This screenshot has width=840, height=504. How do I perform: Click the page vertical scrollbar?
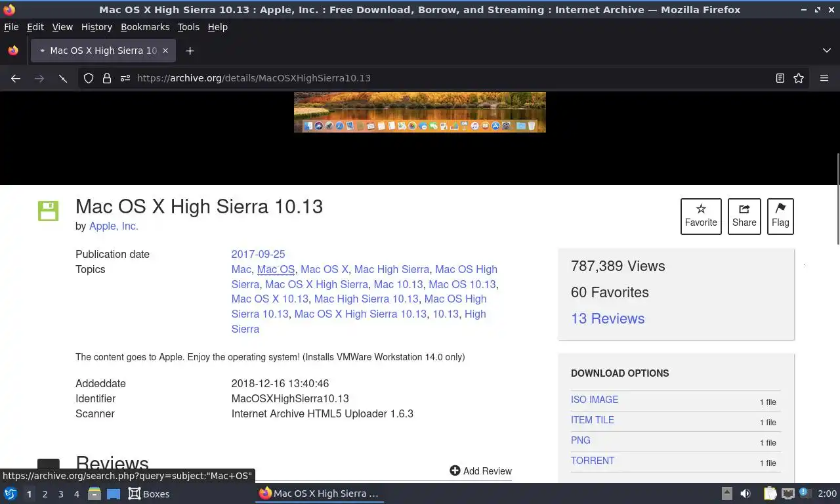point(837,200)
